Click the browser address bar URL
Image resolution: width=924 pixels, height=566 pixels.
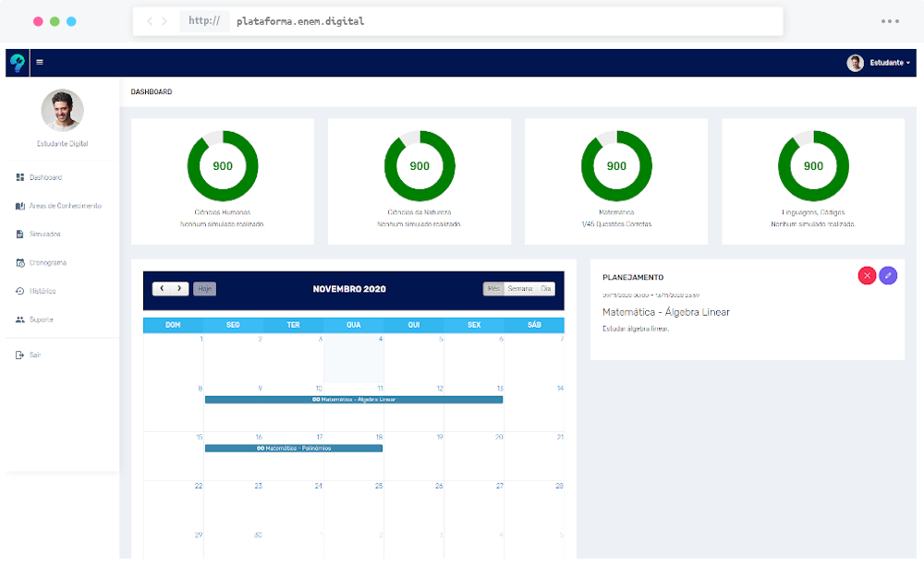tap(299, 20)
